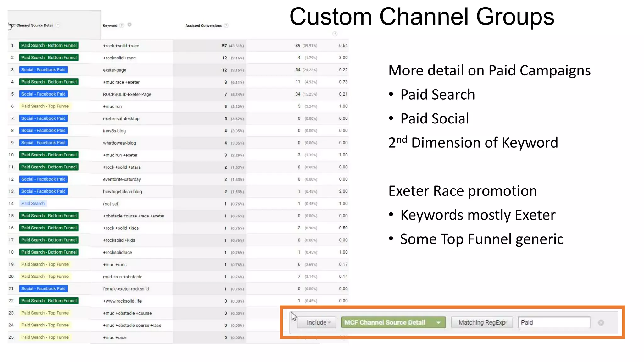
Task: Click help icon above last ratio column
Action: (x=335, y=34)
